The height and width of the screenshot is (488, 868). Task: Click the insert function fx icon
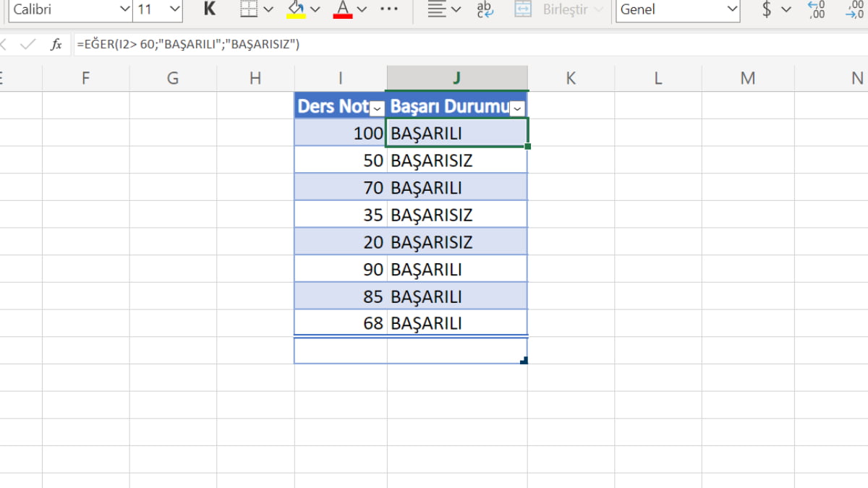pos(56,45)
